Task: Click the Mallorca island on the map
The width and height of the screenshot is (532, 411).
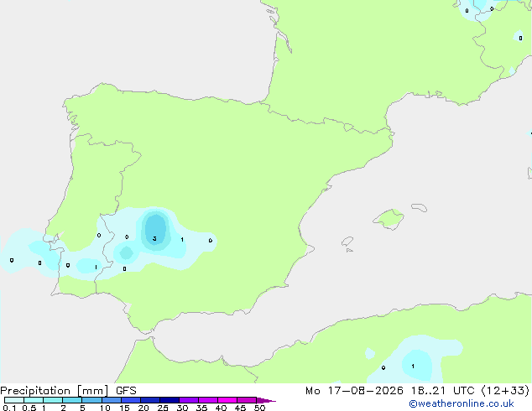Action: pyautogui.click(x=389, y=219)
